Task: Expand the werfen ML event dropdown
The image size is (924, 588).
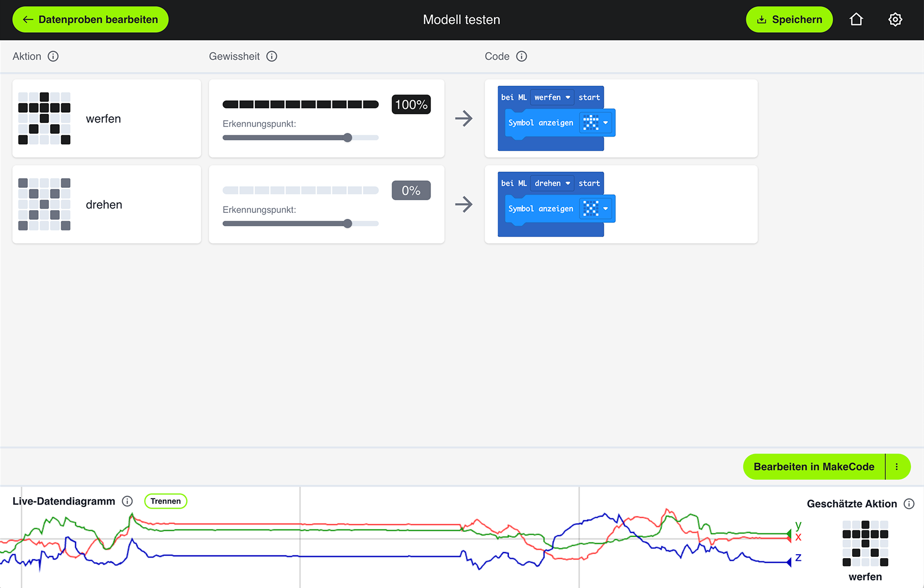Action: click(x=552, y=97)
